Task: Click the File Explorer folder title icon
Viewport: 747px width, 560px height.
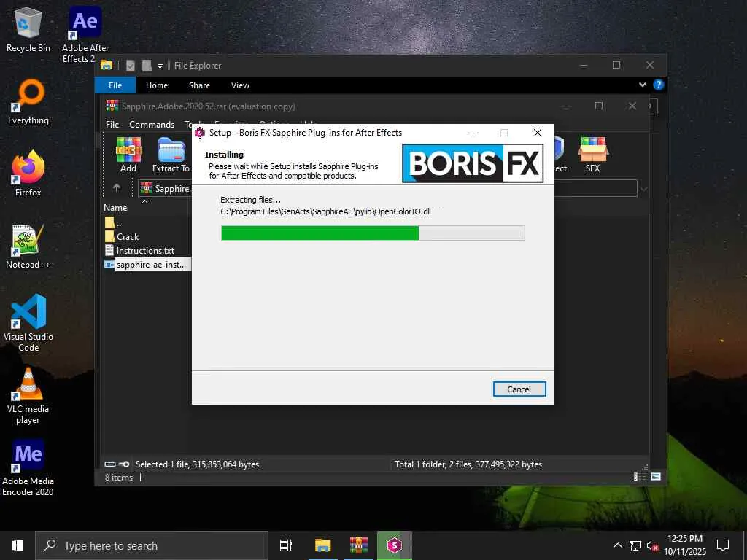Action: (107, 65)
